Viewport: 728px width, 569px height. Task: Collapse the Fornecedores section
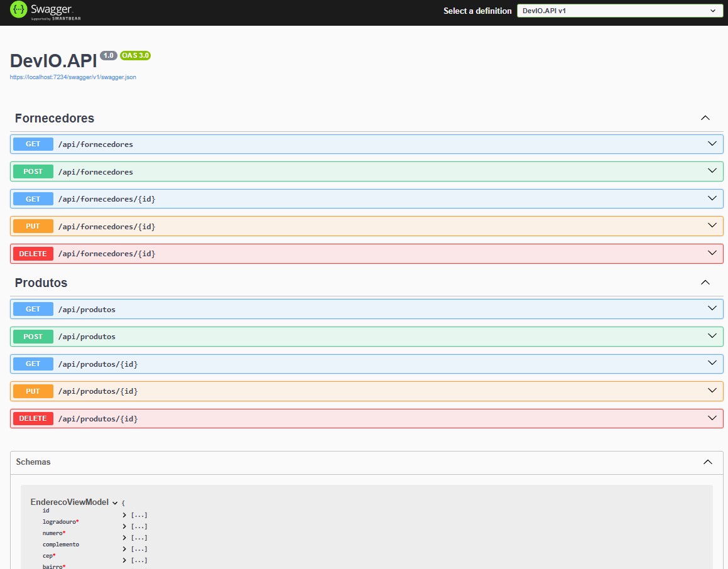(705, 118)
